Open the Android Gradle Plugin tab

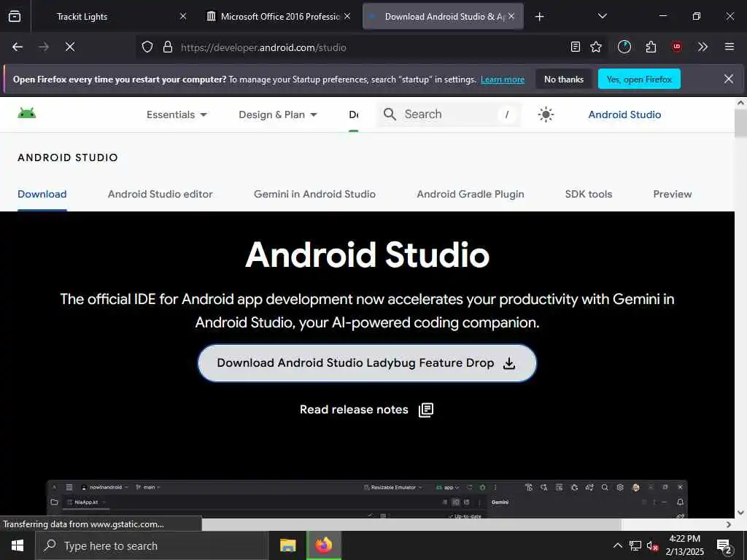click(x=471, y=194)
